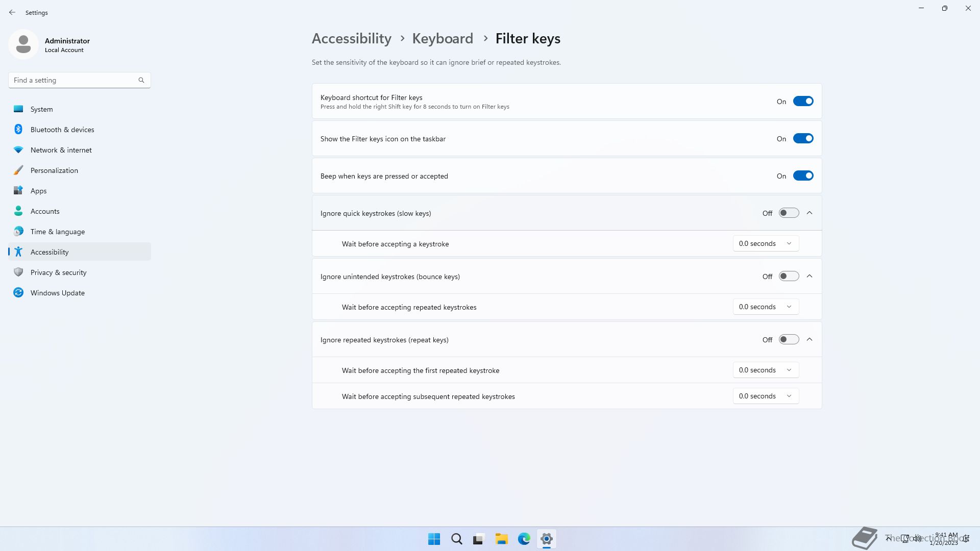Enable Ignore quick keystrokes (slow keys)
This screenshot has height=551, width=980.
point(789,213)
